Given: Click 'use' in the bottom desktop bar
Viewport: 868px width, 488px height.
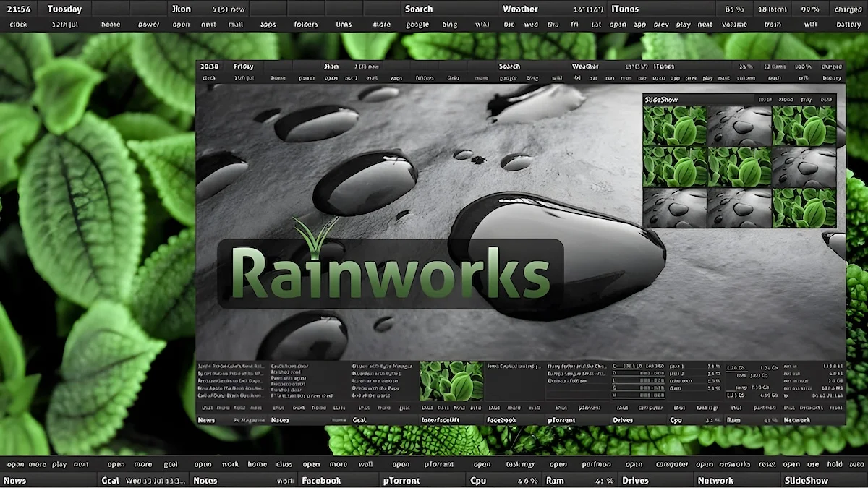Looking at the screenshot, I should point(813,464).
